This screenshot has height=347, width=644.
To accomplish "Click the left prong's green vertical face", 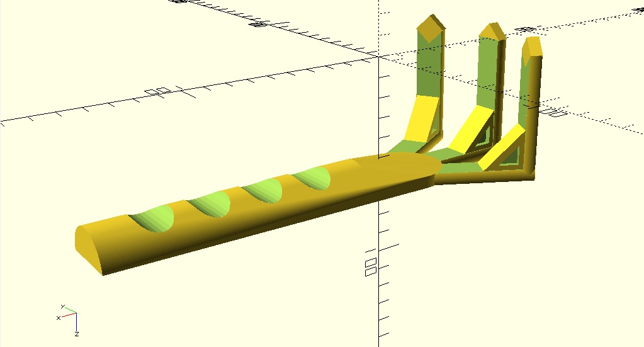I will click(429, 69).
